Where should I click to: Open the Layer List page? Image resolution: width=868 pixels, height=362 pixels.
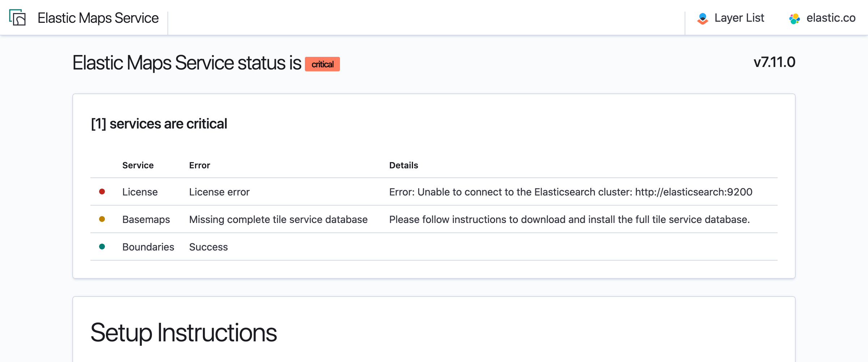[739, 17]
